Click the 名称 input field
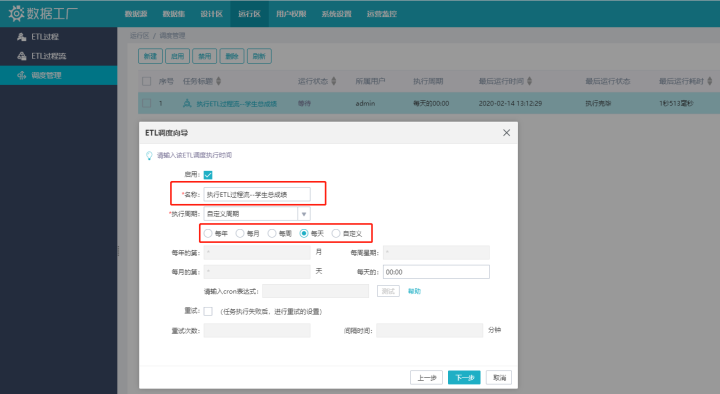Screen dimensions: 720x394 point(257,195)
